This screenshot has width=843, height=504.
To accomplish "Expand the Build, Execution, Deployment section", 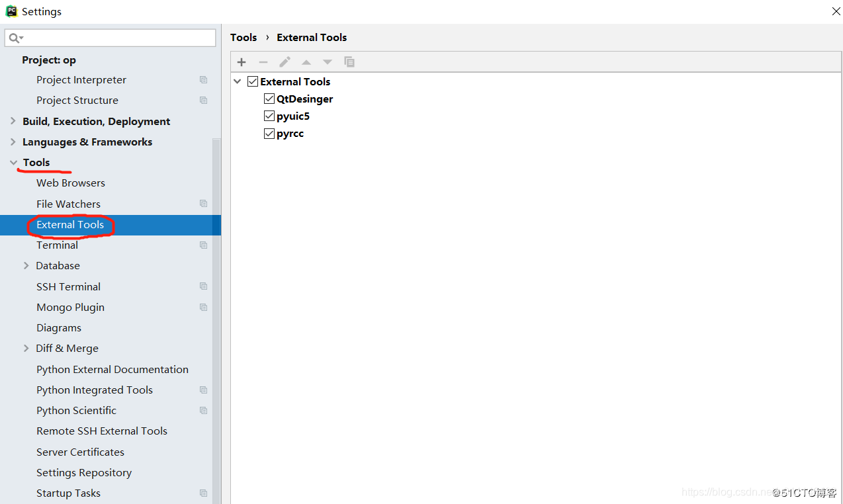I will coord(13,121).
